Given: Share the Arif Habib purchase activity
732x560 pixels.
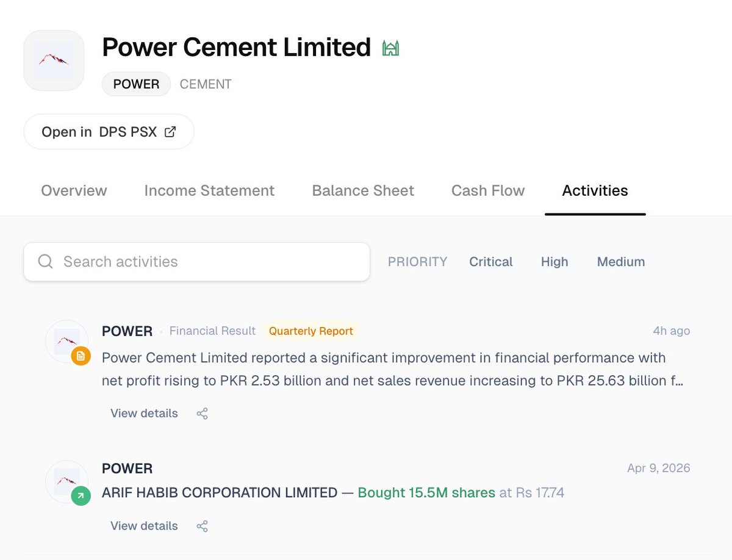Looking at the screenshot, I should (x=203, y=526).
